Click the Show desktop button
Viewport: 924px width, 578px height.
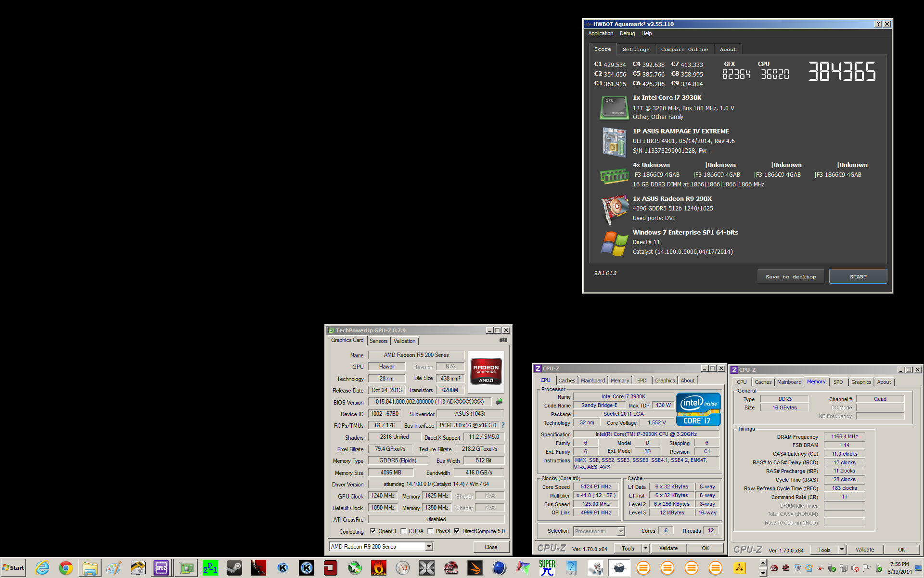pos(918,568)
